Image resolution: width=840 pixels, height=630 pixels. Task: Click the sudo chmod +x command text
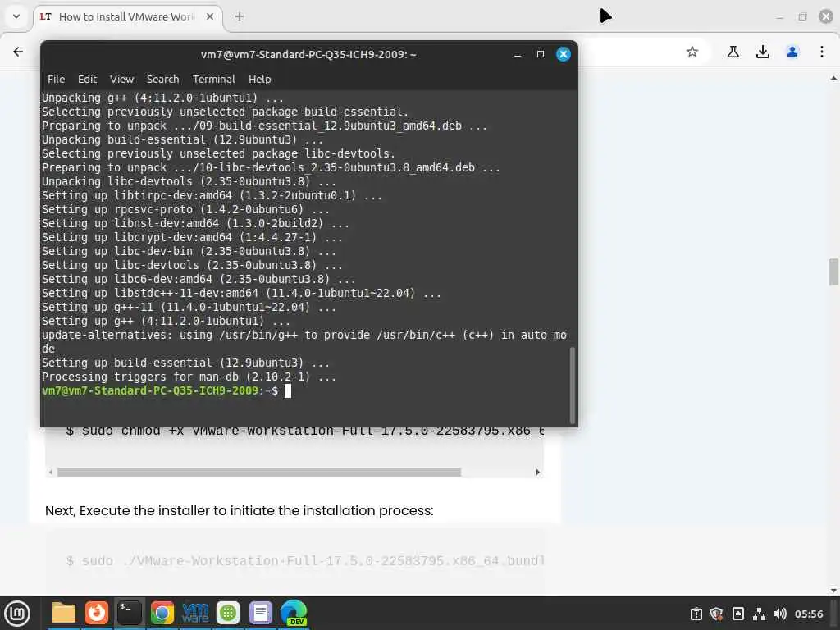(x=305, y=431)
